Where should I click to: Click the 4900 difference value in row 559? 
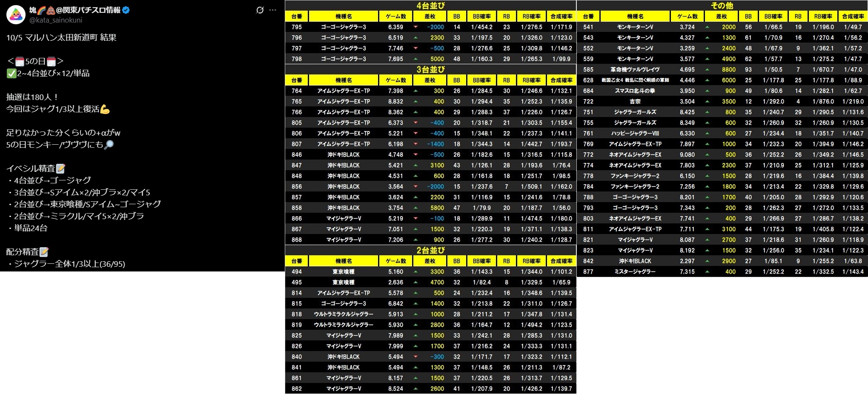point(729,59)
